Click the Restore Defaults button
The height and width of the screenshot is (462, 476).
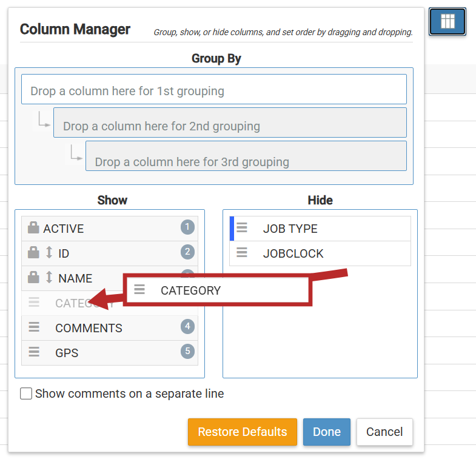(x=243, y=432)
